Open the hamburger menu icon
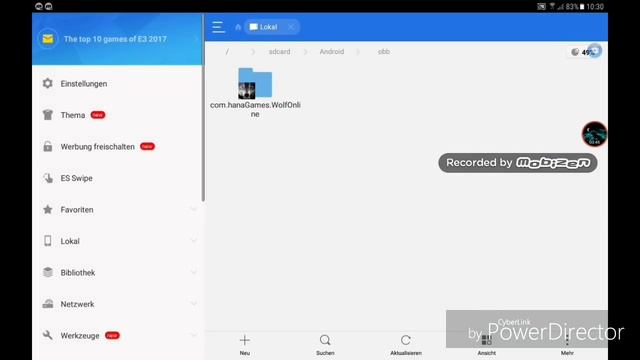The image size is (640, 360). tap(218, 27)
